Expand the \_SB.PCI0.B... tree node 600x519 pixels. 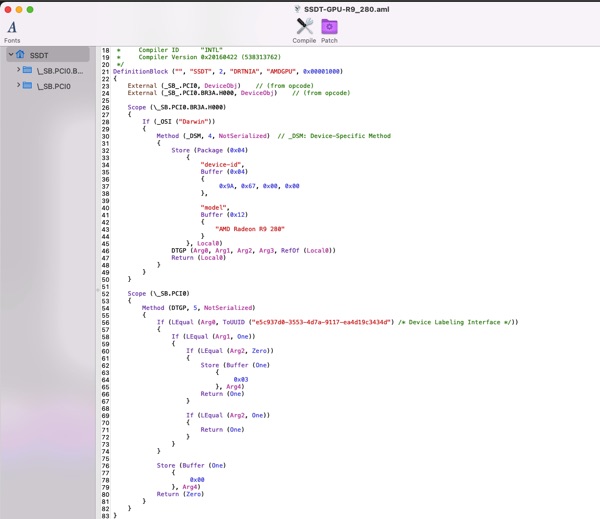point(18,71)
